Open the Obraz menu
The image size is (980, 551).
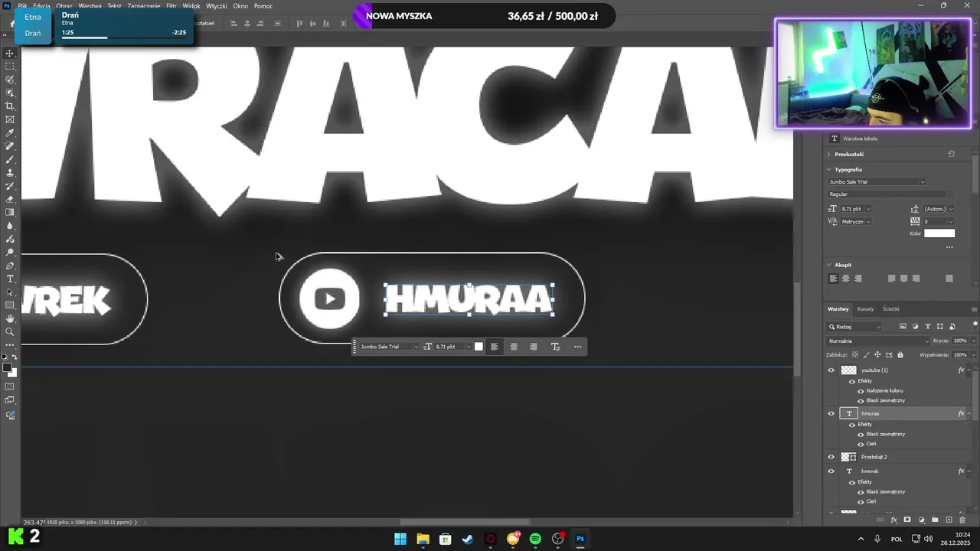pos(64,5)
